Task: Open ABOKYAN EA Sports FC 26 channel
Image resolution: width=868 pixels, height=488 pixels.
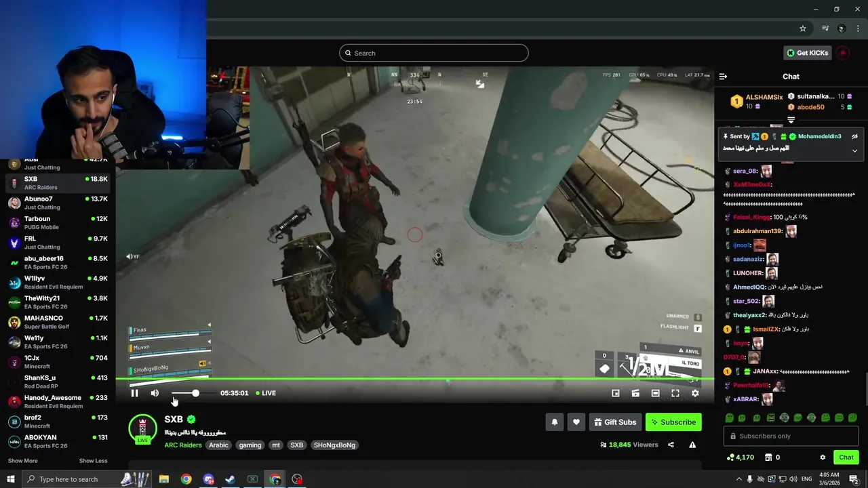Action: [x=58, y=441]
